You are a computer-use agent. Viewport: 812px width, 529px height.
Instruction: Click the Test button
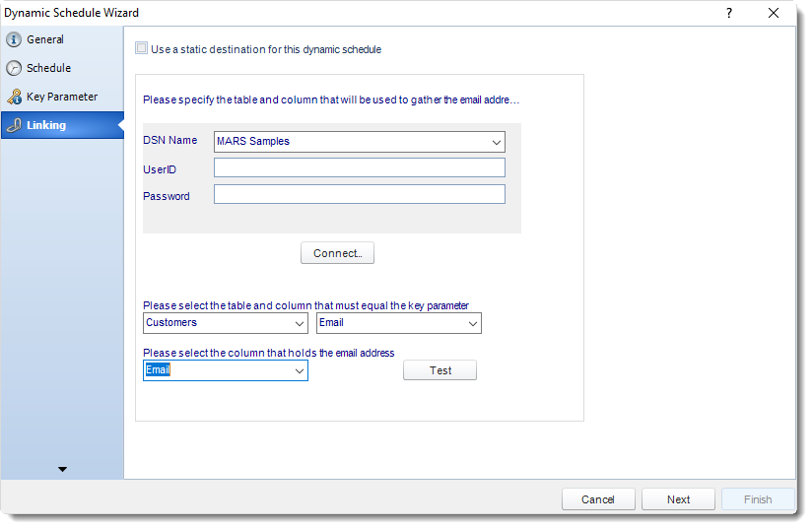440,370
